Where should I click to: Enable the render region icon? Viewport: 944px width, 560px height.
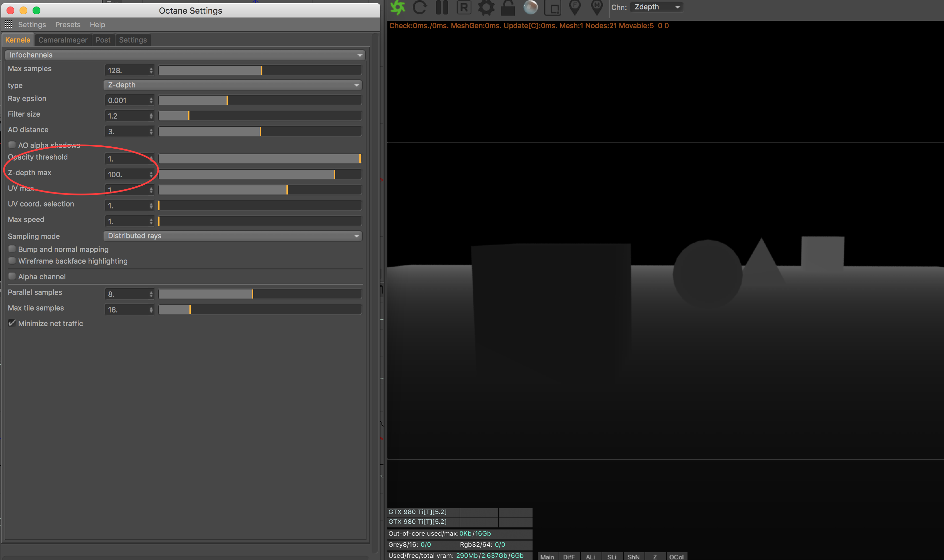(x=553, y=7)
